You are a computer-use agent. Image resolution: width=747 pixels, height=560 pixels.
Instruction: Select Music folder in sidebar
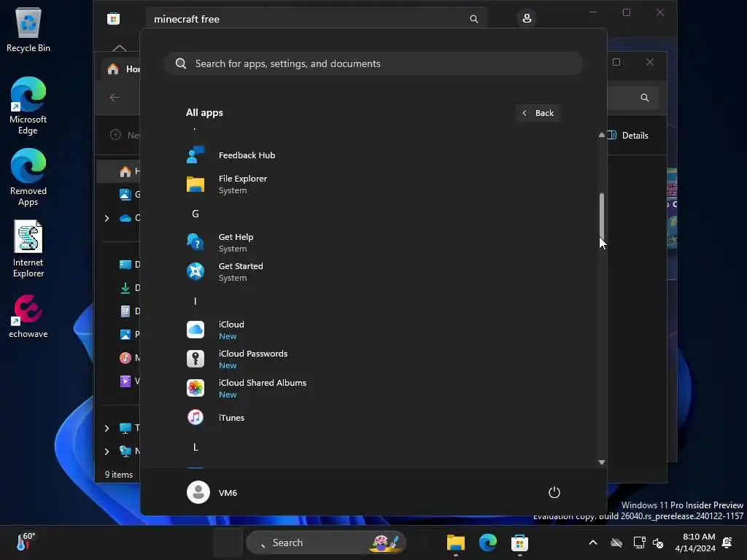130,357
